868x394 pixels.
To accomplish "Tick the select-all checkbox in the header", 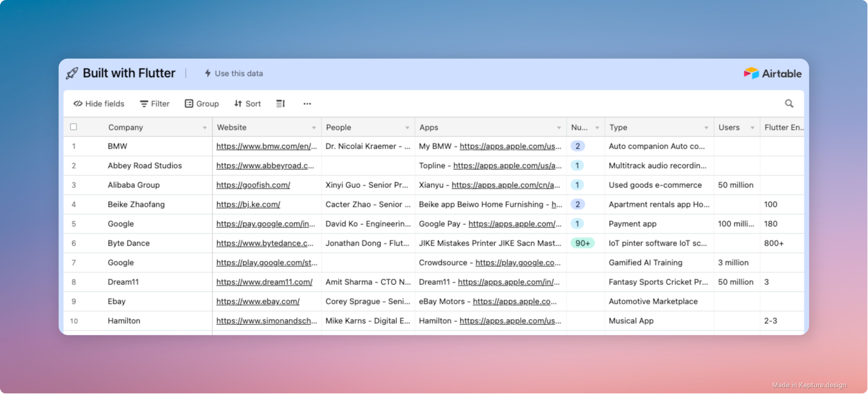I will 73,127.
